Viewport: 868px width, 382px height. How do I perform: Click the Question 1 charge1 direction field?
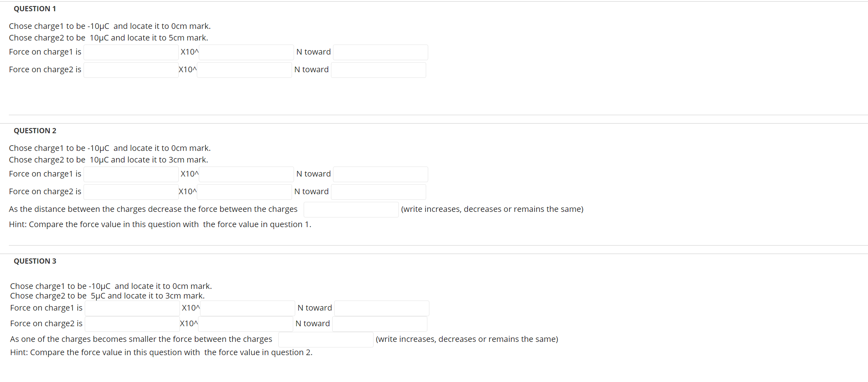point(380,52)
